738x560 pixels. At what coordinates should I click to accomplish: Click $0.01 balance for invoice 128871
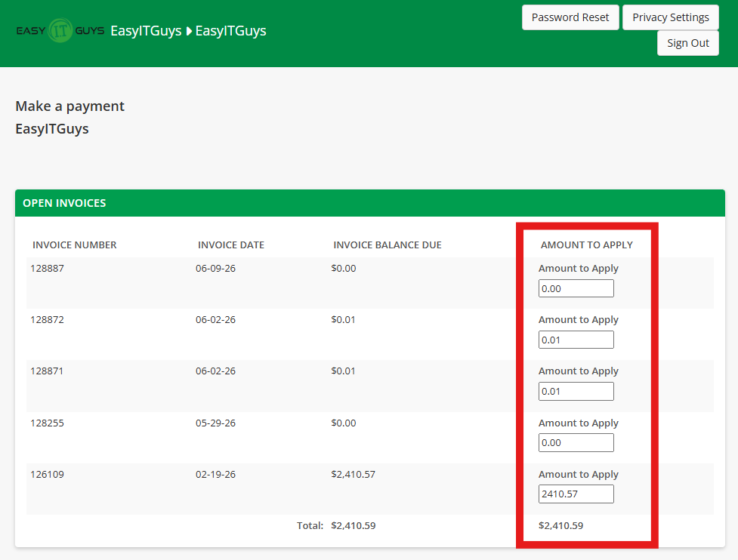[343, 371]
